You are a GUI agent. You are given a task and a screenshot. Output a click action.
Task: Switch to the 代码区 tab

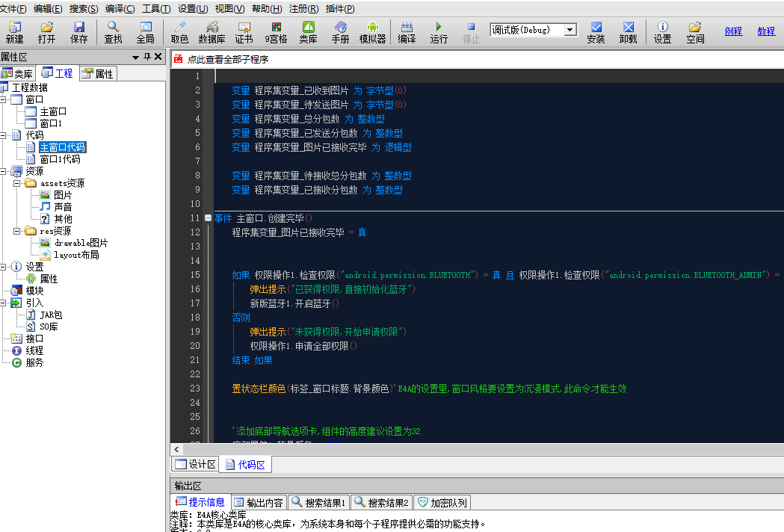pyautogui.click(x=245, y=465)
